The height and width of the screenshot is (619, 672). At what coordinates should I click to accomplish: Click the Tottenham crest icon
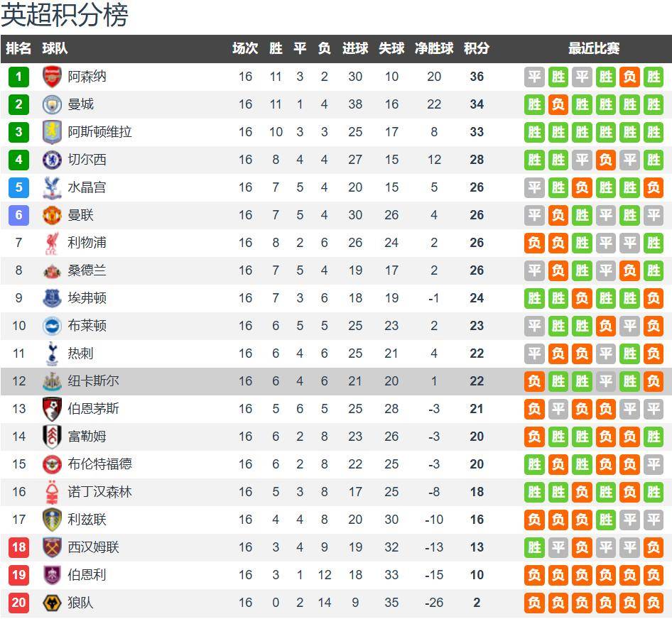click(53, 354)
